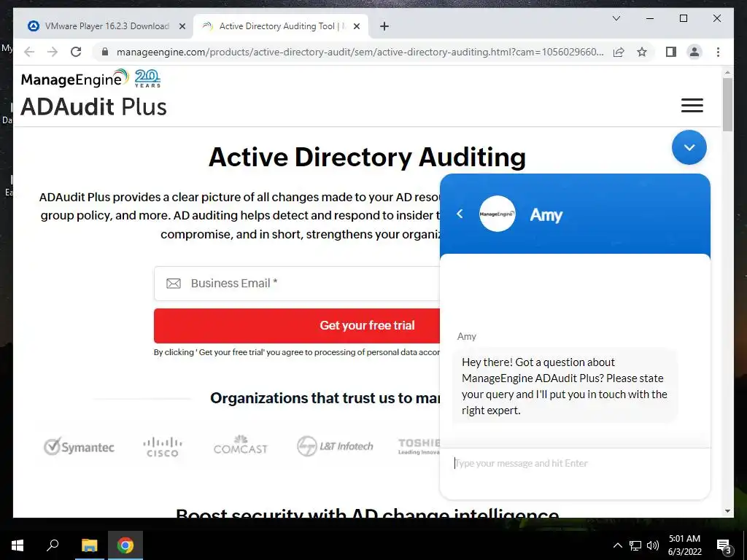This screenshot has width=747, height=560.
Task: Click the envelope icon in email field
Action: (174, 284)
